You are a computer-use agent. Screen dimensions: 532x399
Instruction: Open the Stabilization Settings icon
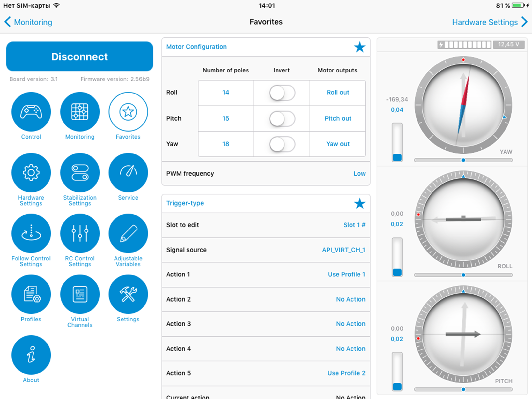[x=80, y=173]
